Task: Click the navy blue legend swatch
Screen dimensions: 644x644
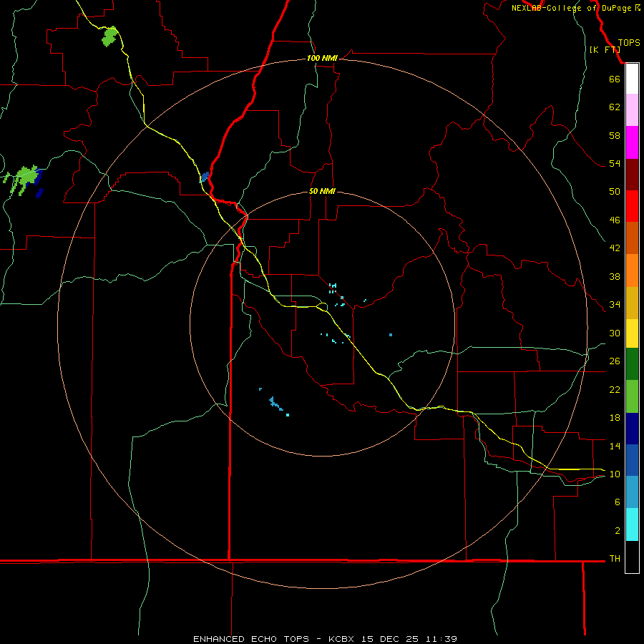Action: [x=632, y=429]
